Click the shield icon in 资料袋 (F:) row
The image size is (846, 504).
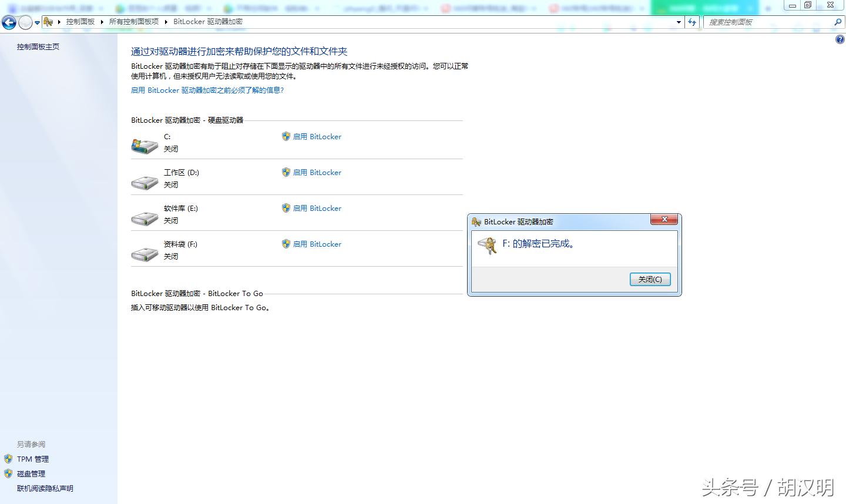click(286, 244)
